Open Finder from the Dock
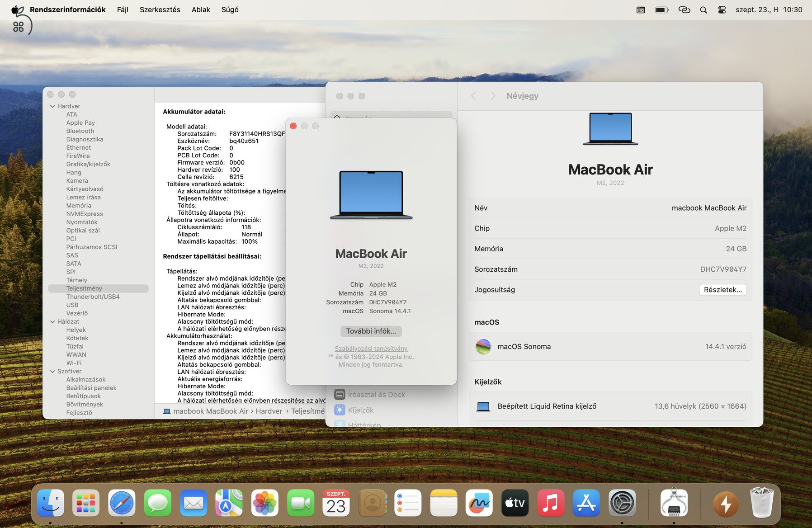This screenshot has width=812, height=528. click(x=50, y=503)
